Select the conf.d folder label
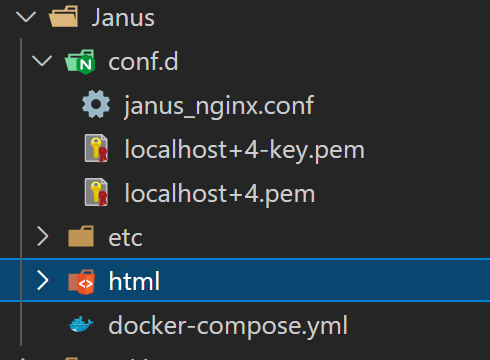 pos(143,62)
